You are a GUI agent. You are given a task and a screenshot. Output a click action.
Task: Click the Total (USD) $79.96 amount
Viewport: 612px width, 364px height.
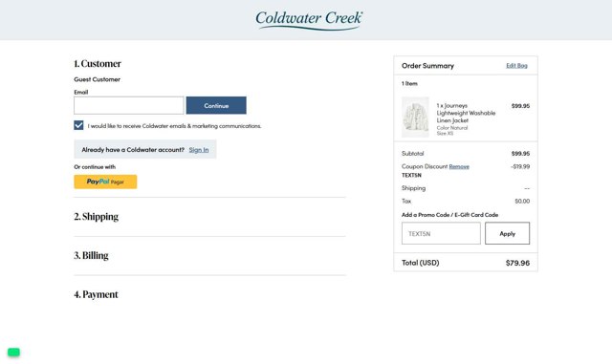pos(517,263)
